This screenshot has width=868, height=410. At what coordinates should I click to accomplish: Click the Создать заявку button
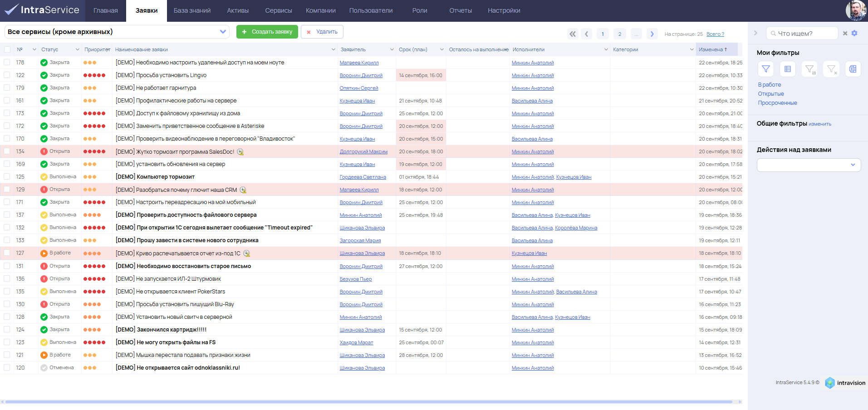tap(267, 32)
